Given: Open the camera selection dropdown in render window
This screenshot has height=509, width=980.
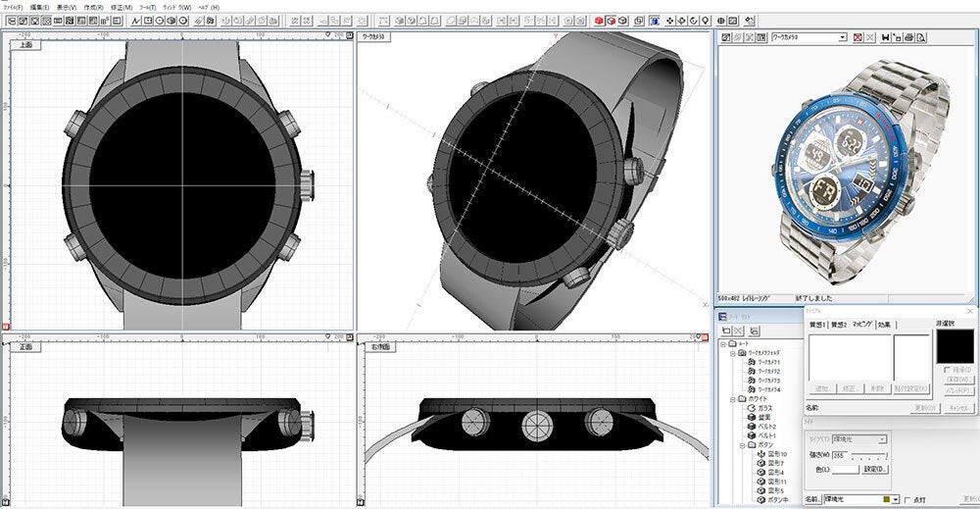Looking at the screenshot, I should (x=843, y=37).
